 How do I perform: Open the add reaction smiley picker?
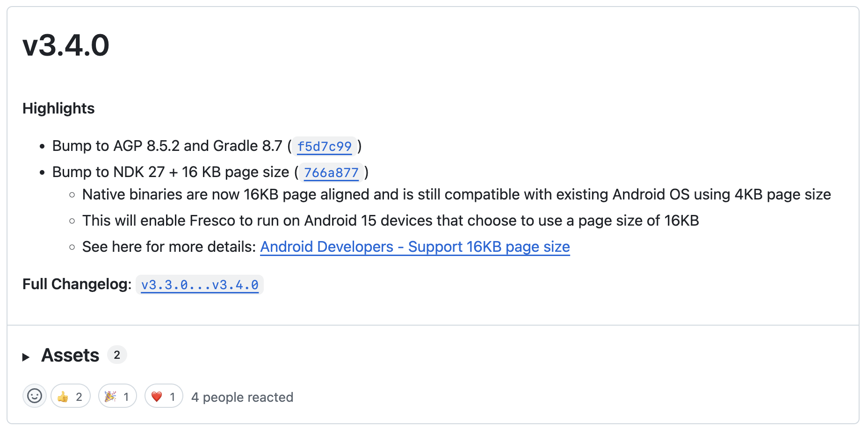[x=34, y=396]
